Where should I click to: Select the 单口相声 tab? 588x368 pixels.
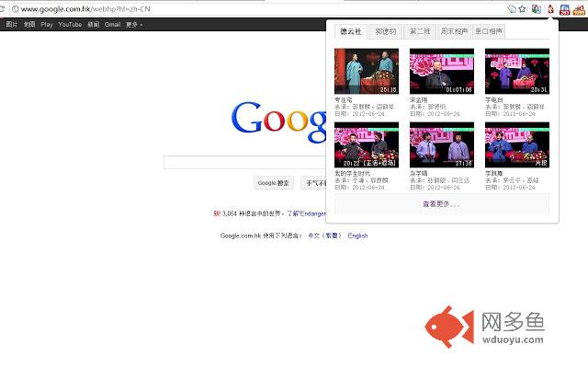coord(489,31)
